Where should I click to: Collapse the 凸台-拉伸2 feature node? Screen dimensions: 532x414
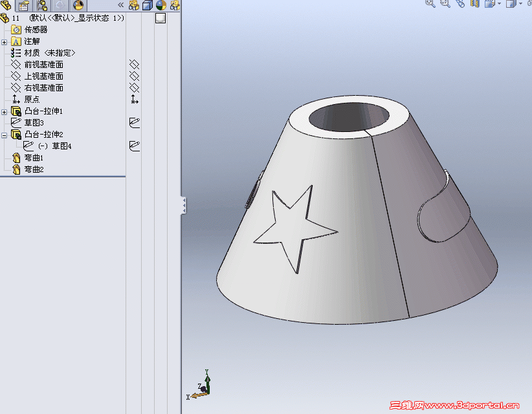click(5, 134)
